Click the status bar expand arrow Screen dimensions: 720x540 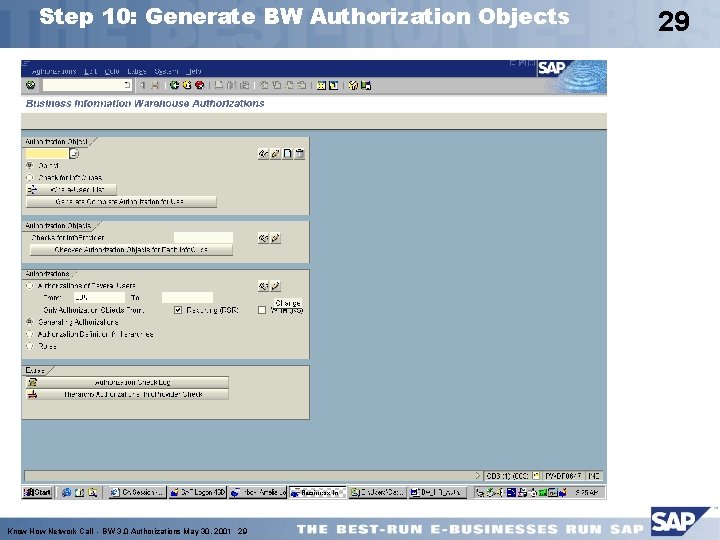[x=478, y=476]
